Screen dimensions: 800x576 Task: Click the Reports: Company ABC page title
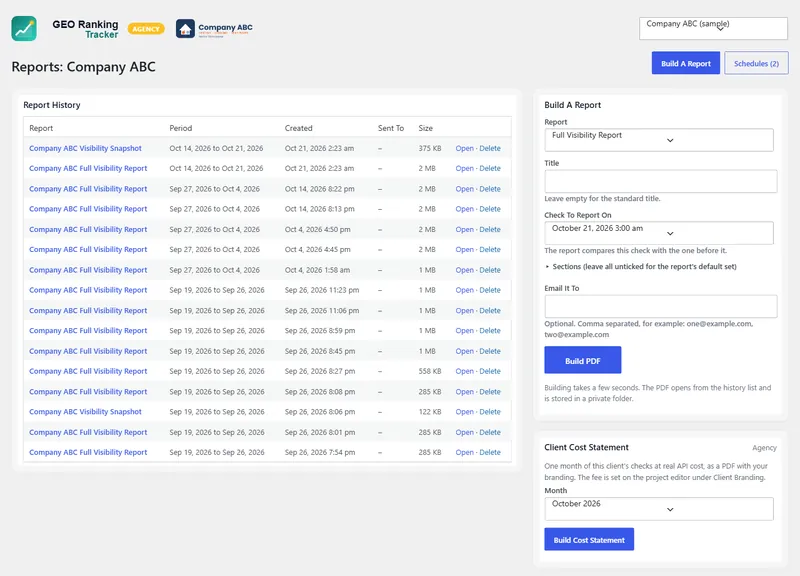pos(83,67)
